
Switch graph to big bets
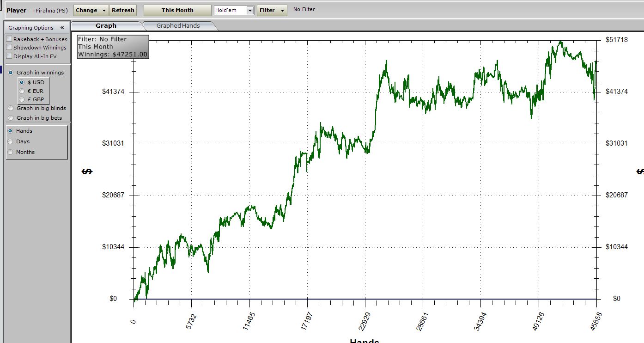coord(10,118)
